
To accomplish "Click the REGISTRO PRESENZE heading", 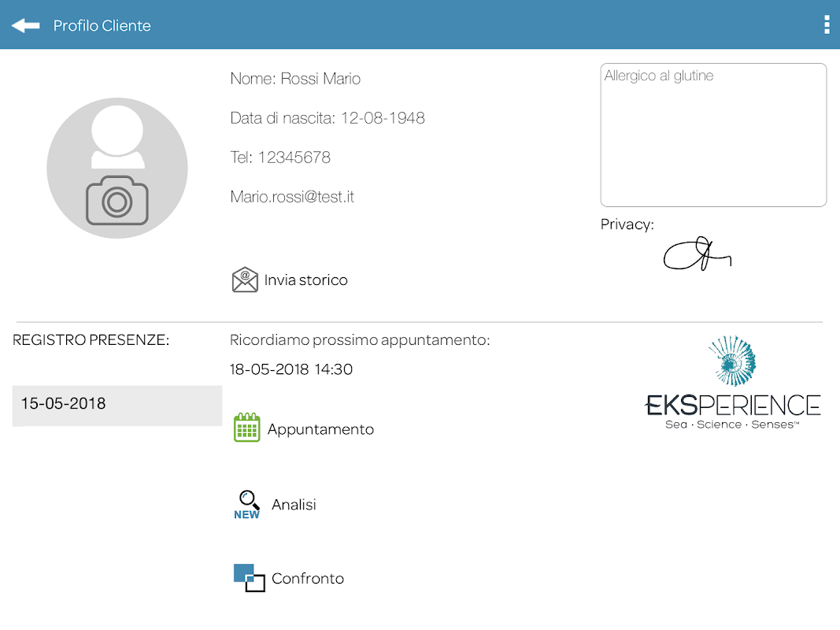I will coord(91,340).
